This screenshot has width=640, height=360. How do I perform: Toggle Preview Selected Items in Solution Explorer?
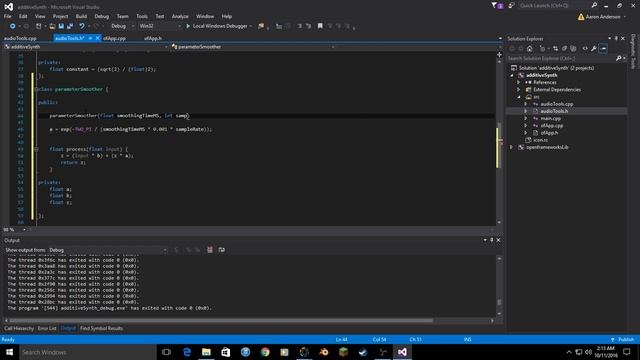(x=603, y=49)
